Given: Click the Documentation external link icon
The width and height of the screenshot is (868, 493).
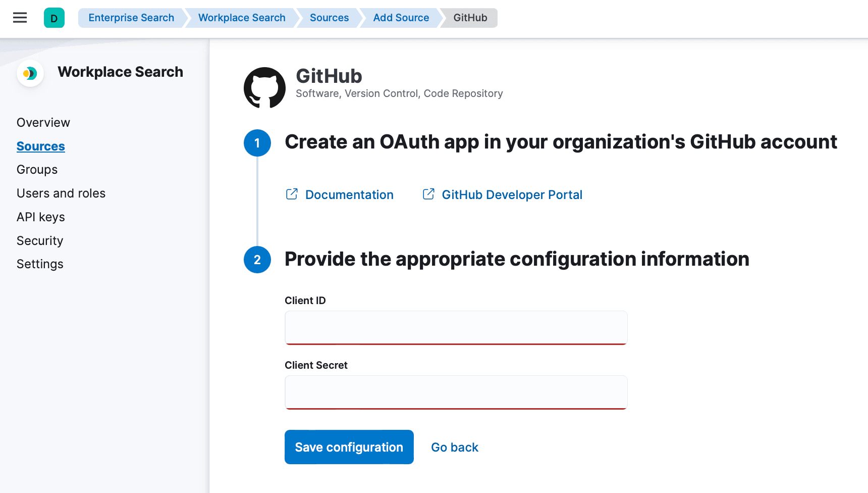Looking at the screenshot, I should point(292,194).
